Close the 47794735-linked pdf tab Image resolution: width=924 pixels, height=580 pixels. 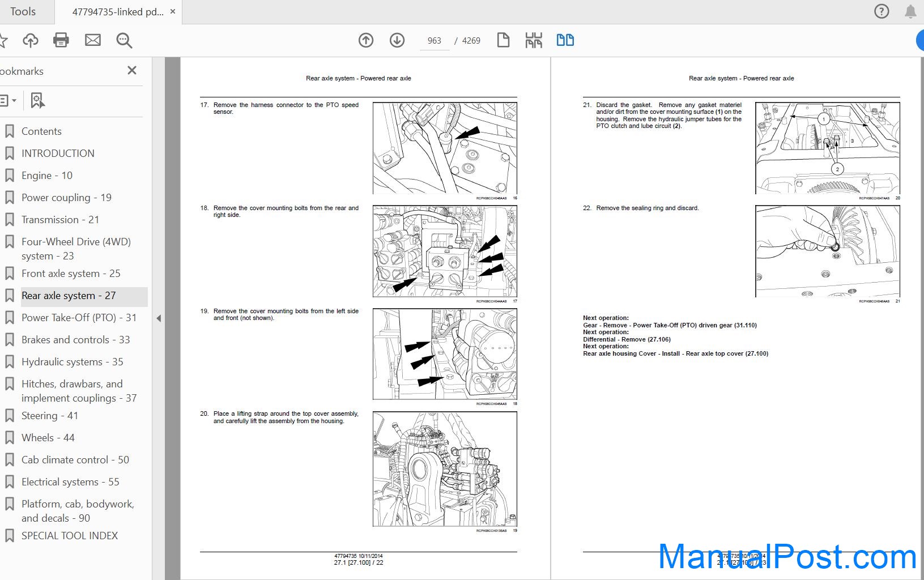(173, 11)
